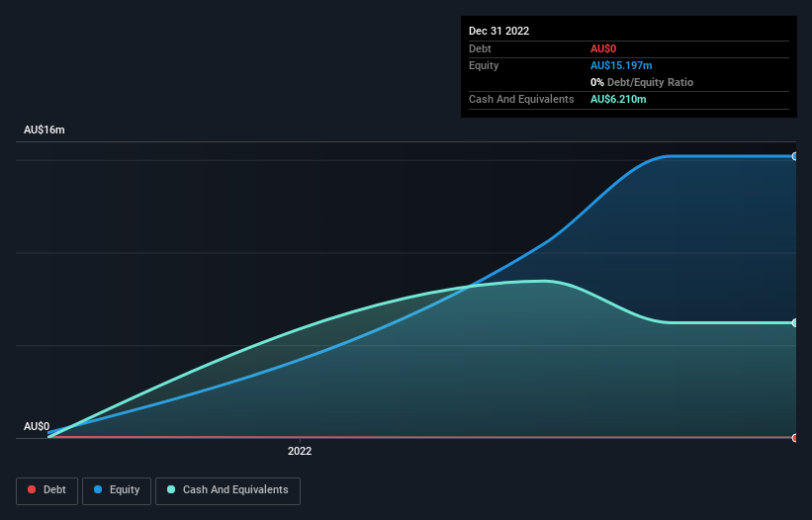The width and height of the screenshot is (812, 520).
Task: Click the AU$16m axis label
Action: coord(45,130)
